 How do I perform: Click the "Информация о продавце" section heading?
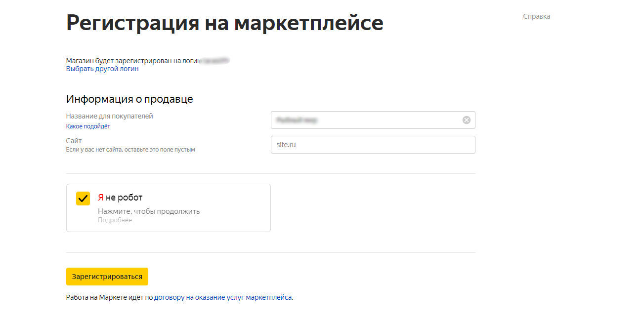pyautogui.click(x=129, y=99)
